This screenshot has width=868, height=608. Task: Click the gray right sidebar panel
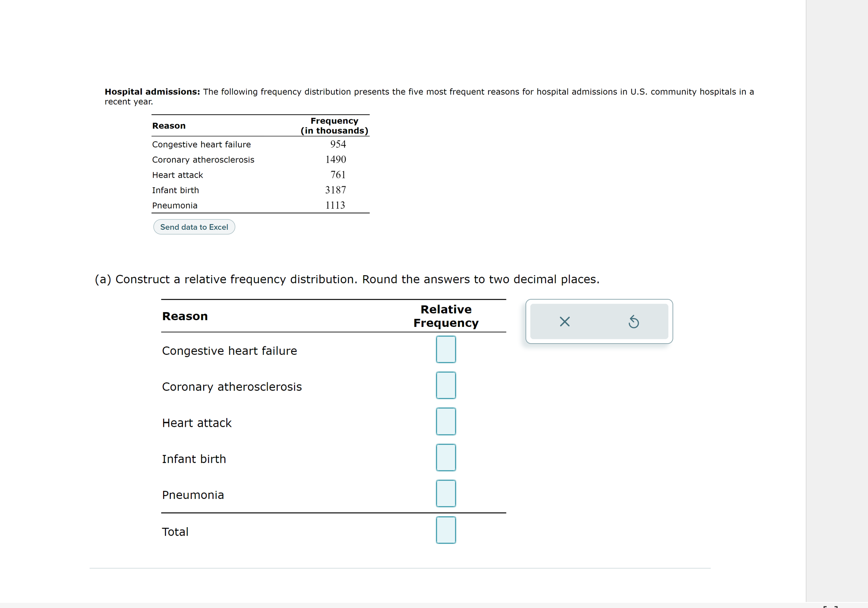(x=837, y=279)
